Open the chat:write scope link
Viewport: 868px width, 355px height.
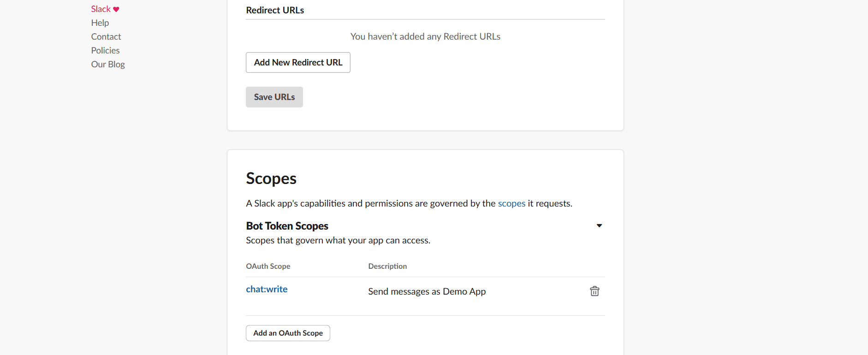pos(267,289)
